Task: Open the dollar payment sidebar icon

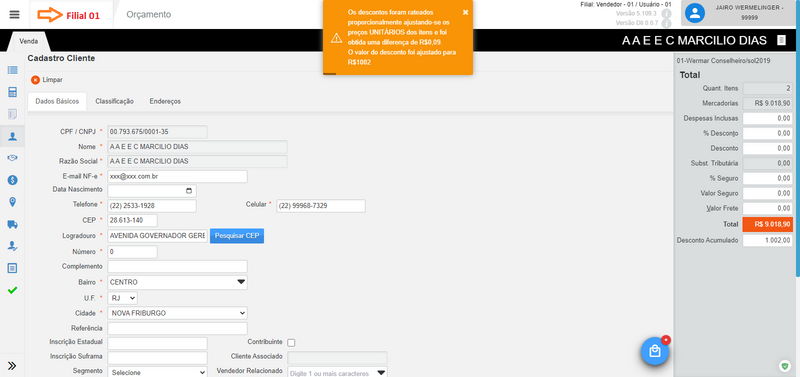Action: (x=13, y=180)
